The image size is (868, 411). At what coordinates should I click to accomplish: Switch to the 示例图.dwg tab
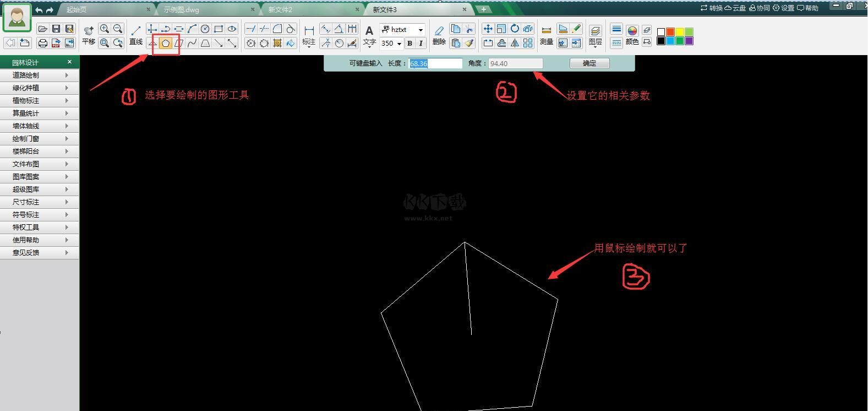pos(182,10)
